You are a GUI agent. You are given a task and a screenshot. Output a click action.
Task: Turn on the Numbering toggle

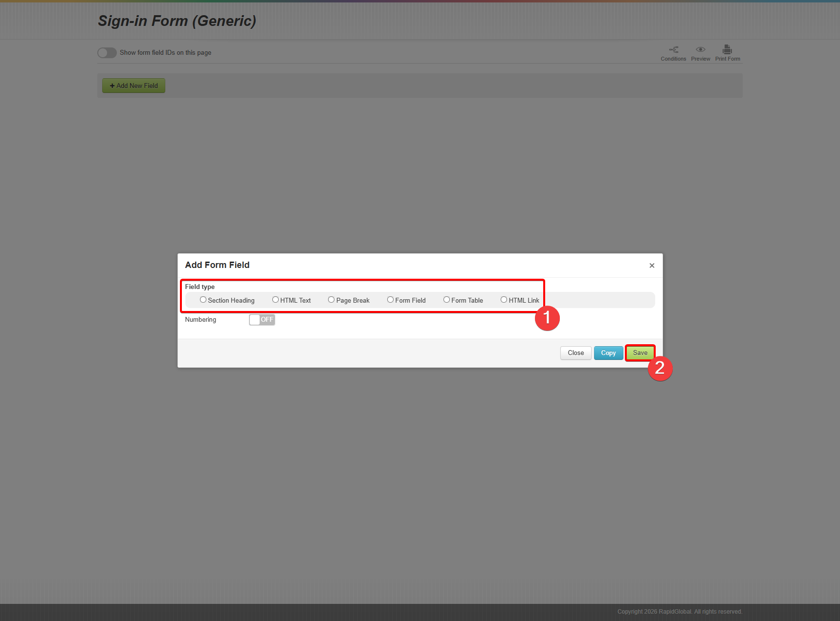pos(262,320)
